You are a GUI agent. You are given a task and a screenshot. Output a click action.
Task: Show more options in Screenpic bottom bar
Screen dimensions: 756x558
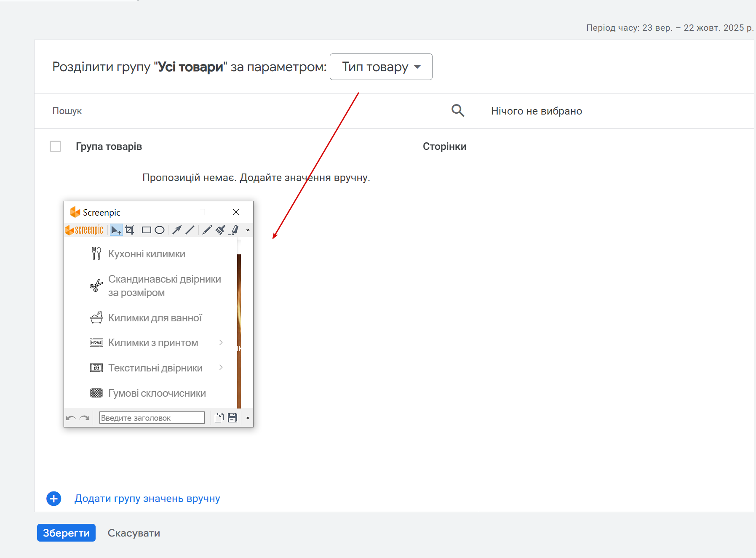click(248, 418)
